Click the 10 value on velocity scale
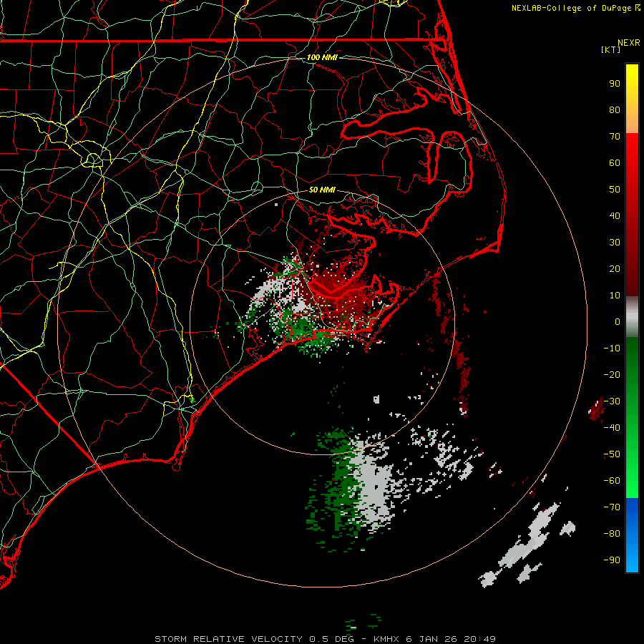 615,296
